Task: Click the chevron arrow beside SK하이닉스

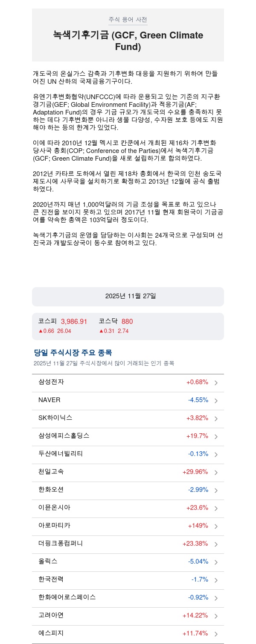Action: tap(216, 419)
